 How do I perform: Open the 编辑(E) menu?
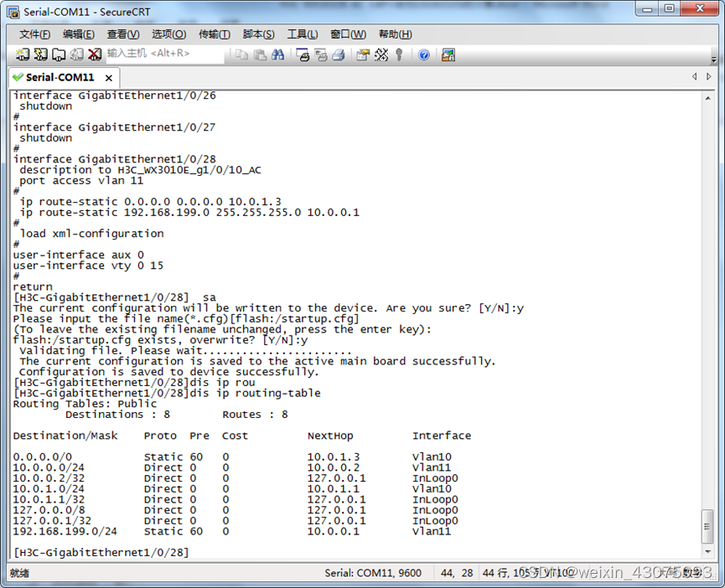(79, 34)
